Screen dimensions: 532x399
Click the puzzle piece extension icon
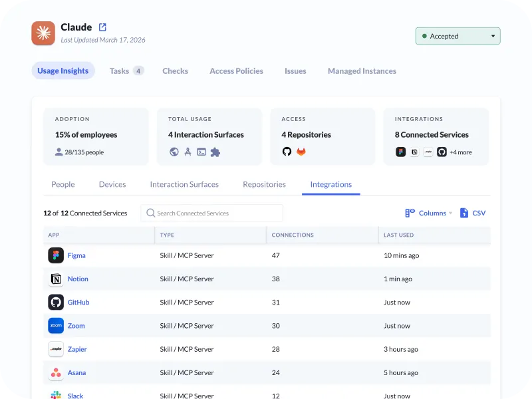tap(215, 152)
